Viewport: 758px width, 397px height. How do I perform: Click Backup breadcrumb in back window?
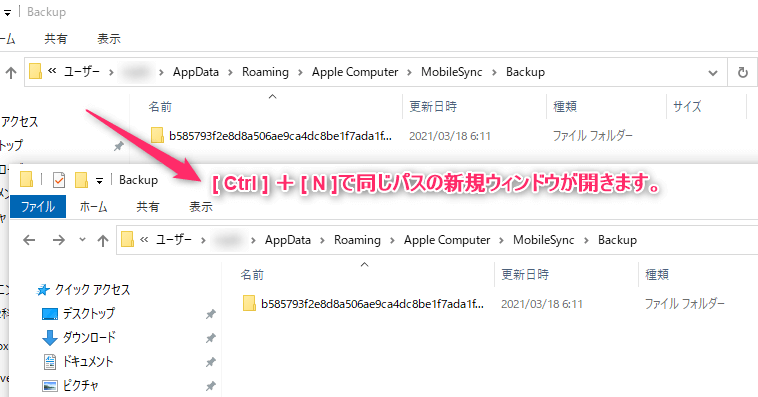click(x=525, y=72)
